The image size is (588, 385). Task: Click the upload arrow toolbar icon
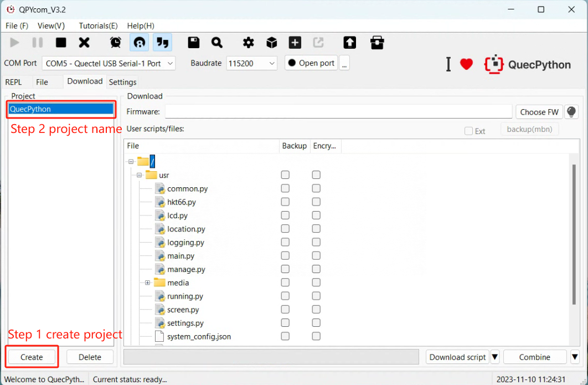349,43
